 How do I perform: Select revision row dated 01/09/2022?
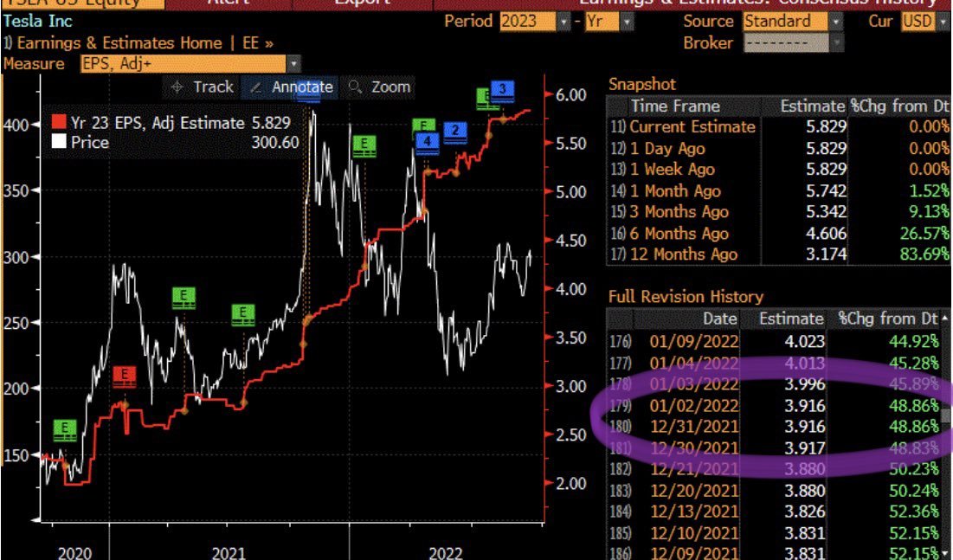(775, 342)
